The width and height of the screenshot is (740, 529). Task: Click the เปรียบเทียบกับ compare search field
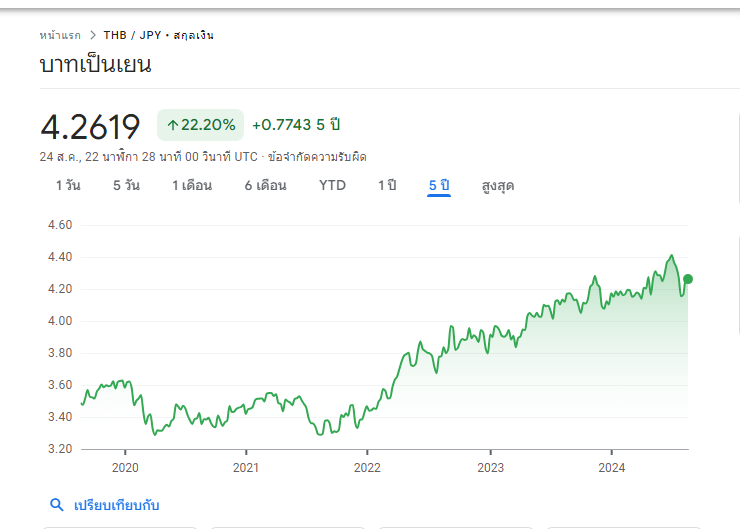tap(116, 505)
